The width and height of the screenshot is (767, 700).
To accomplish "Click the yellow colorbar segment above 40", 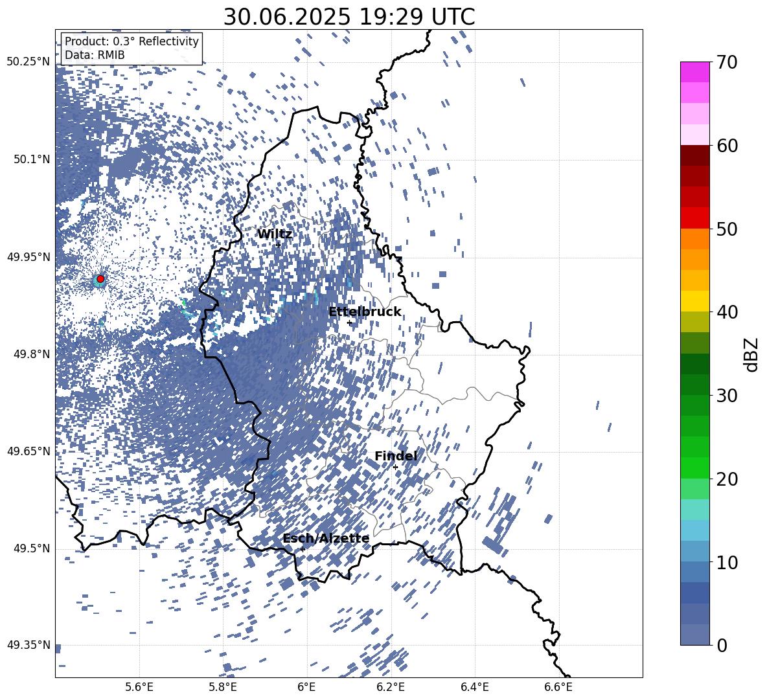I will pyautogui.click(x=695, y=301).
